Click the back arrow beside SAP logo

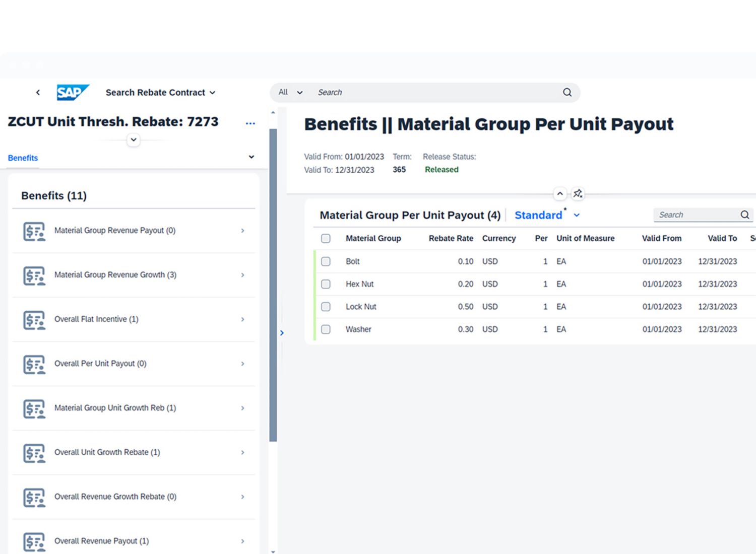pos(38,93)
